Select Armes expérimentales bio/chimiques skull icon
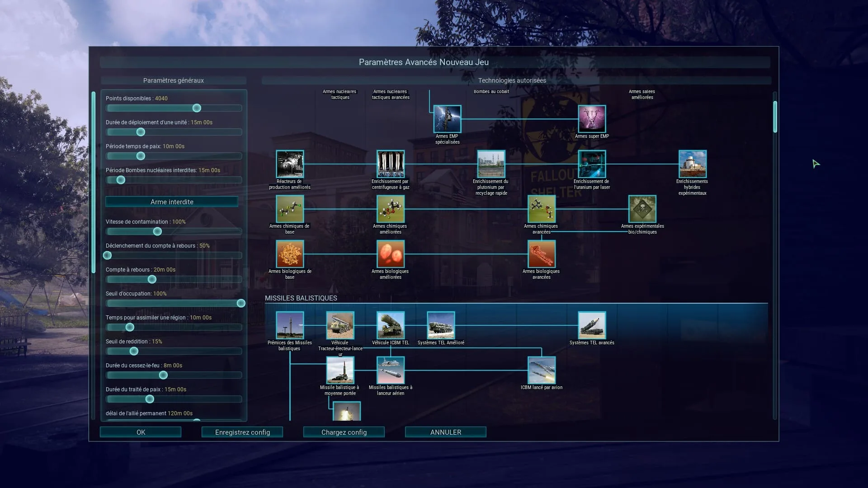 tap(642, 209)
